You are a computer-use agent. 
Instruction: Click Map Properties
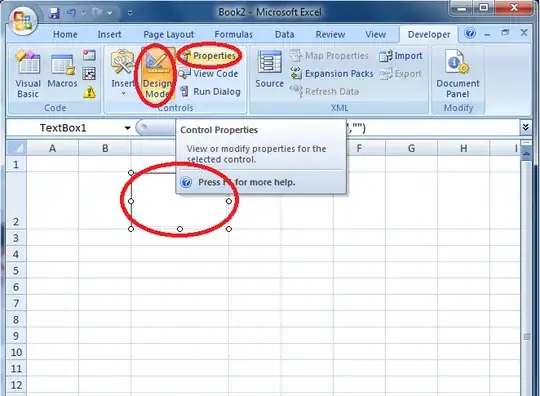point(329,55)
